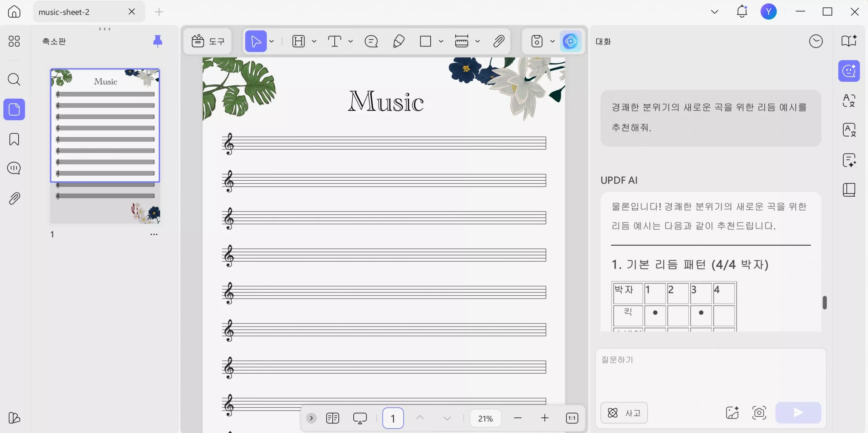This screenshot has height=433, width=868.
Task: Select the page thumbnails sidebar icon
Action: (14, 110)
